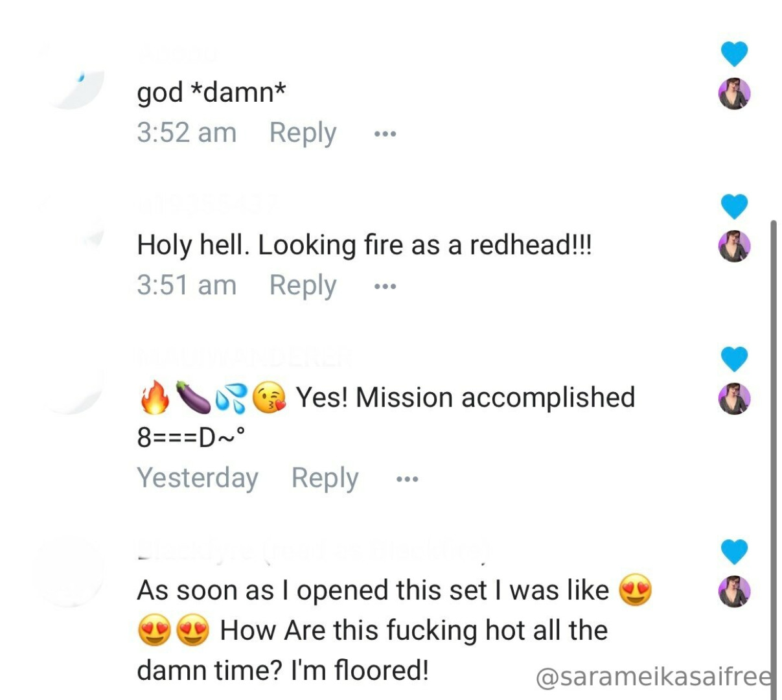This screenshot has height=700, width=782.
Task: Toggle heart on the redhead comment
Action: click(734, 207)
